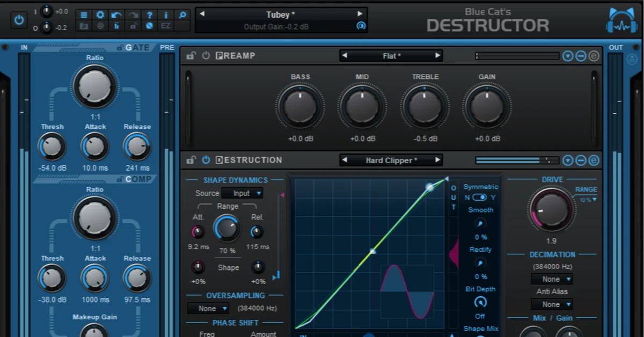Toggle the lock icon in the top toolbar
644x337 pixels.
tap(133, 25)
